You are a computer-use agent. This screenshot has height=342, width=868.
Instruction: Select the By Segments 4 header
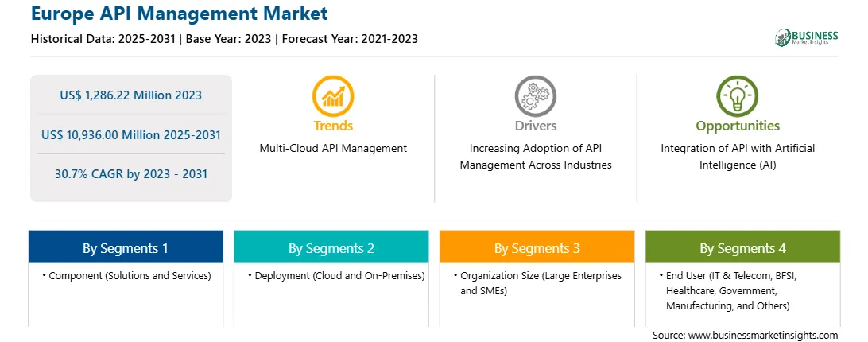click(x=742, y=247)
